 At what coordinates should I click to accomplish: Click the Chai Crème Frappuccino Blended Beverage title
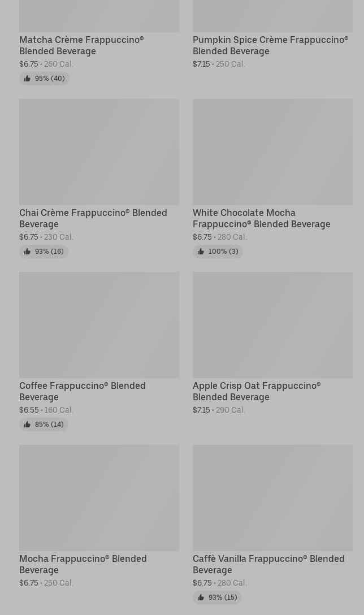tap(93, 218)
